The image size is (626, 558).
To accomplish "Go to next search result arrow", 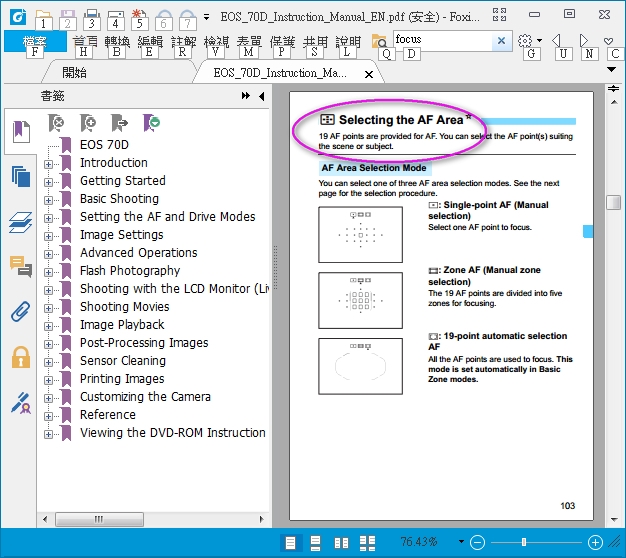I will [584, 40].
